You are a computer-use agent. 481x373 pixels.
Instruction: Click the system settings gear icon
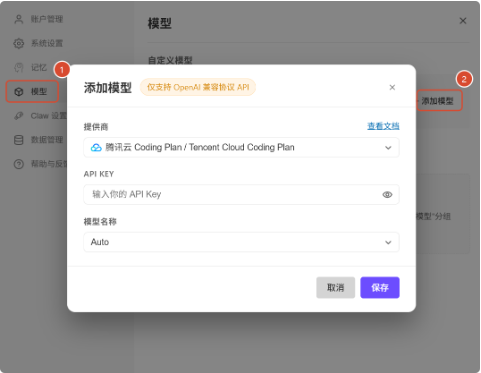[19, 43]
